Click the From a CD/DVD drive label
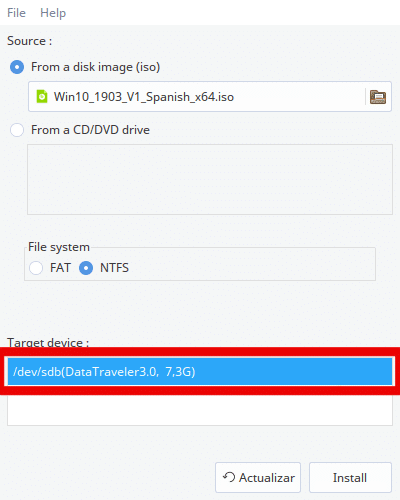The width and height of the screenshot is (400, 500). [90, 130]
